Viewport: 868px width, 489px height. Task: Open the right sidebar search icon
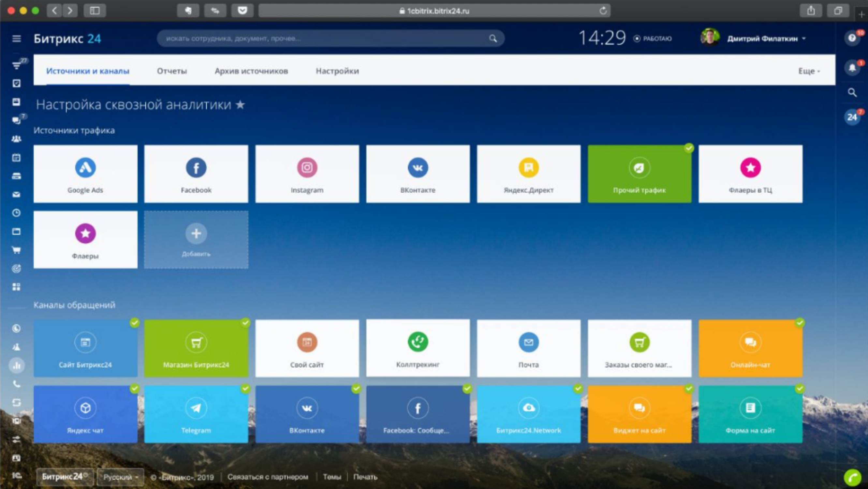coord(852,92)
